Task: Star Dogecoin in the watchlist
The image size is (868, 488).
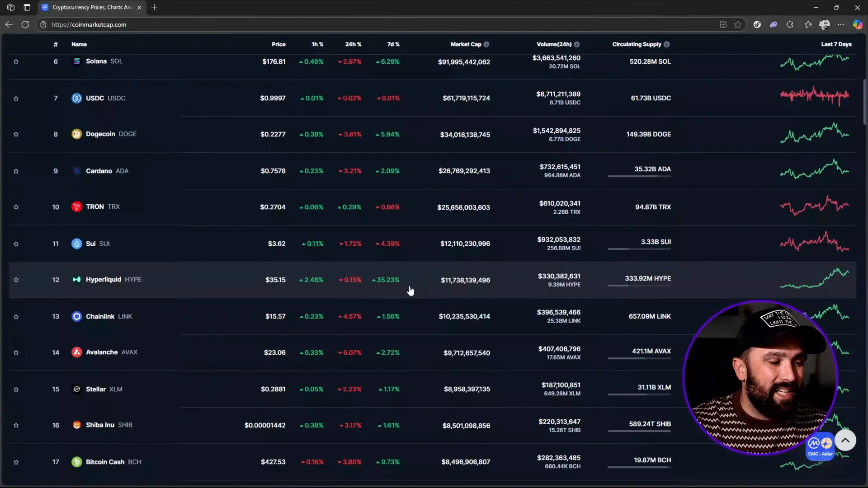Action: tap(16, 134)
